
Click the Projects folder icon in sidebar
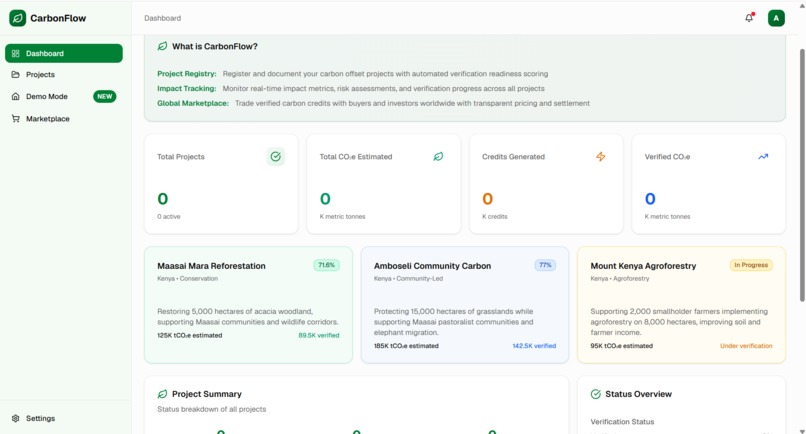[15, 75]
